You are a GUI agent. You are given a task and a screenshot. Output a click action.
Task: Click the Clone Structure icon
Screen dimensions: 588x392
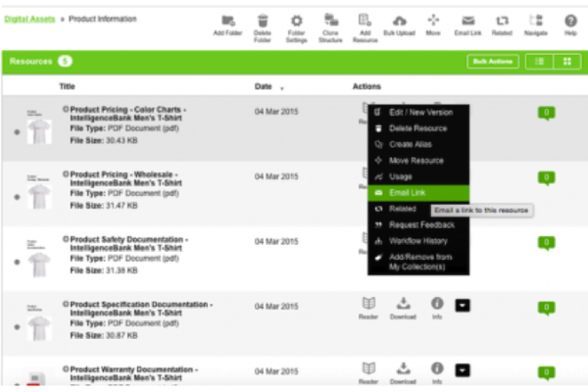point(331,20)
